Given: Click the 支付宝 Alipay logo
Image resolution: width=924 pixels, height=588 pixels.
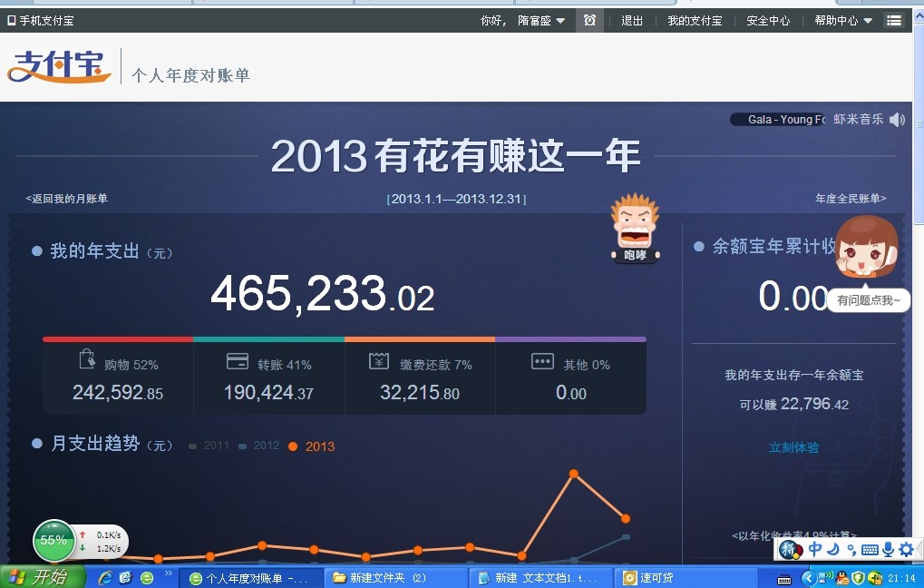Looking at the screenshot, I should click(x=59, y=66).
